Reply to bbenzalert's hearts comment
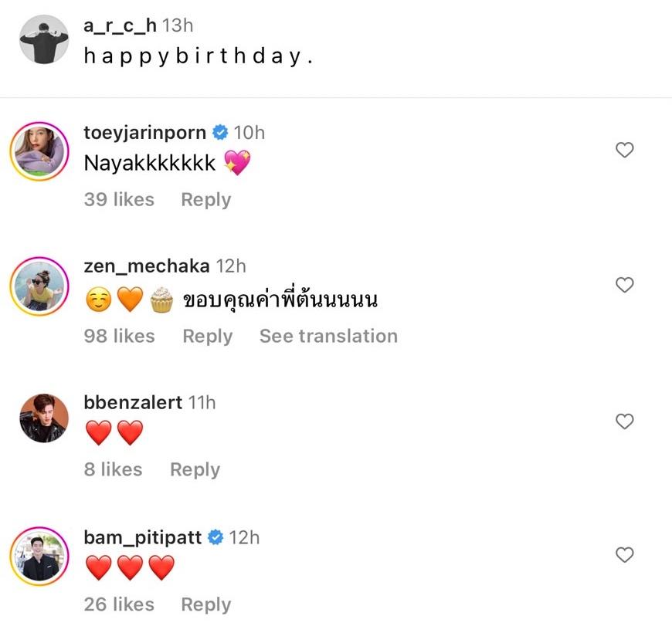The width and height of the screenshot is (672, 633). click(195, 469)
